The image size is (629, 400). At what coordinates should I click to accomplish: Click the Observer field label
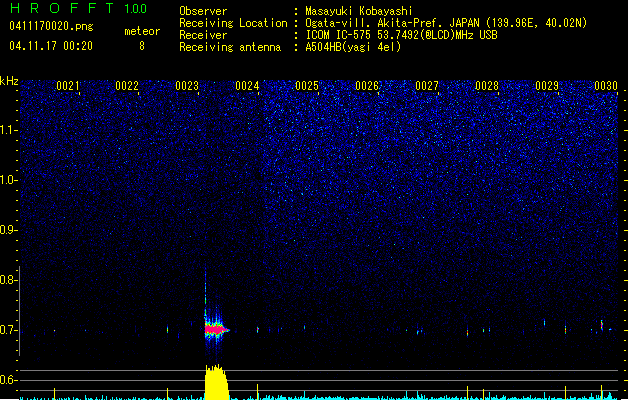pyautogui.click(x=203, y=11)
